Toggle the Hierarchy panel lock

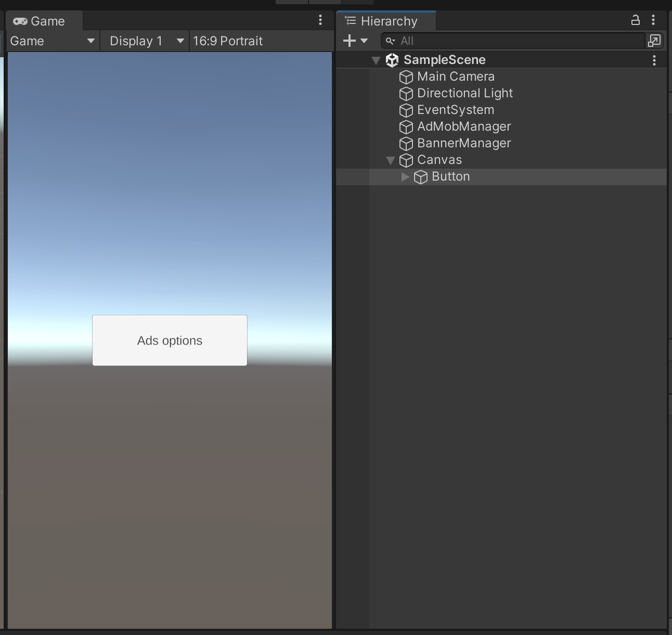635,20
